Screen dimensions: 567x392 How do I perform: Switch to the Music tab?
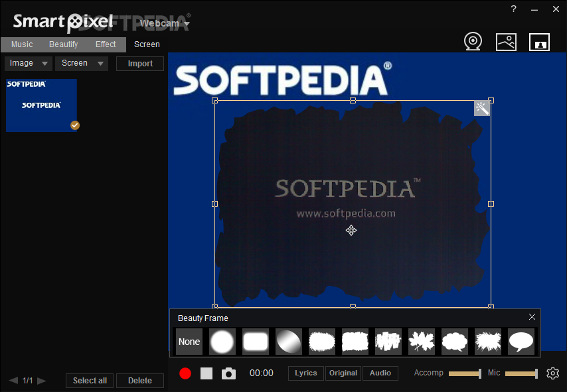click(22, 44)
